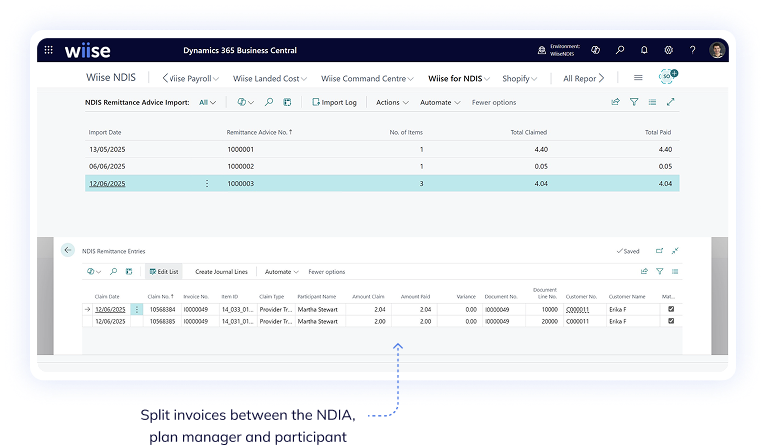Expand Wiise Command Centre menu
766x448 pixels.
tap(367, 78)
